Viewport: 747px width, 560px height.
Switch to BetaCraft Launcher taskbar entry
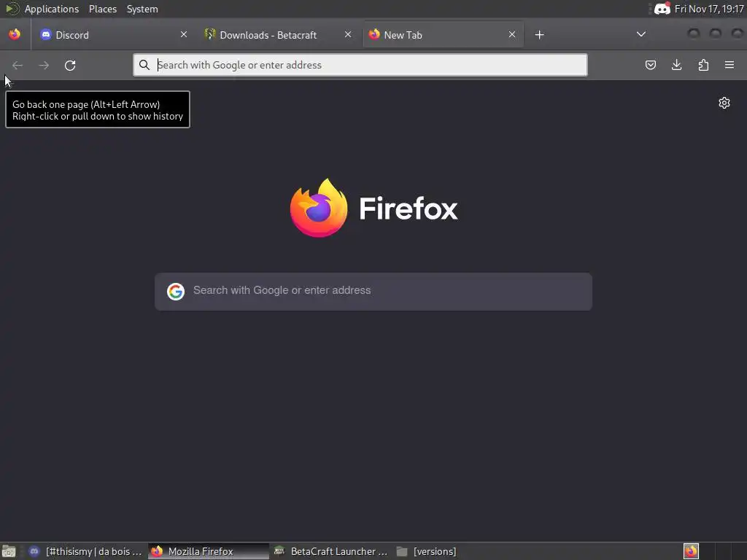pyautogui.click(x=331, y=551)
